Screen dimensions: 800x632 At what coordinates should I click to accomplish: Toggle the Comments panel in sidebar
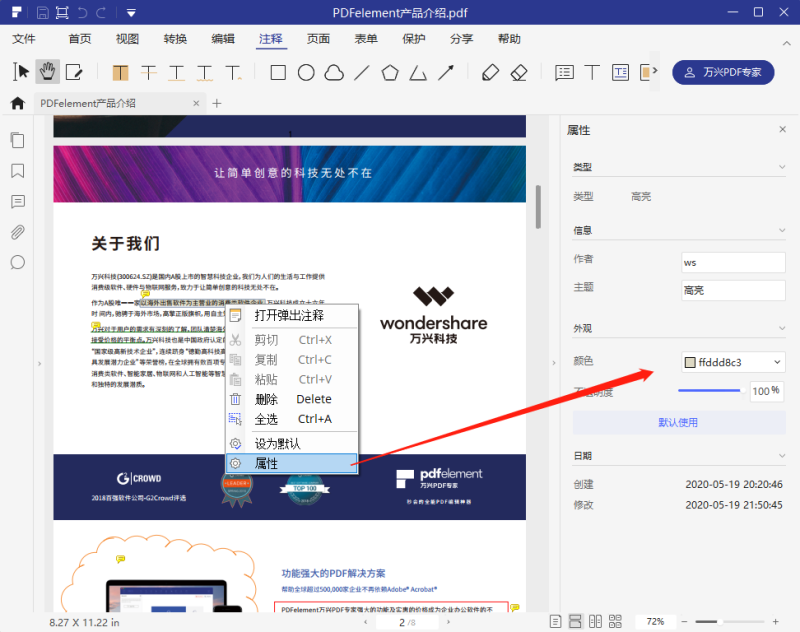(x=17, y=202)
